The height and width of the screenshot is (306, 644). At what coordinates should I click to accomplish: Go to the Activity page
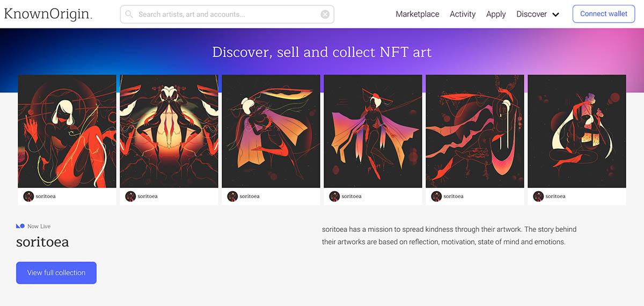point(463,14)
